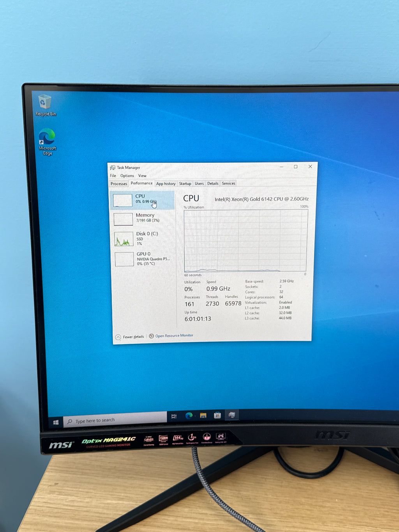Click the Processes count 161
399x532 pixels.
pos(189,304)
